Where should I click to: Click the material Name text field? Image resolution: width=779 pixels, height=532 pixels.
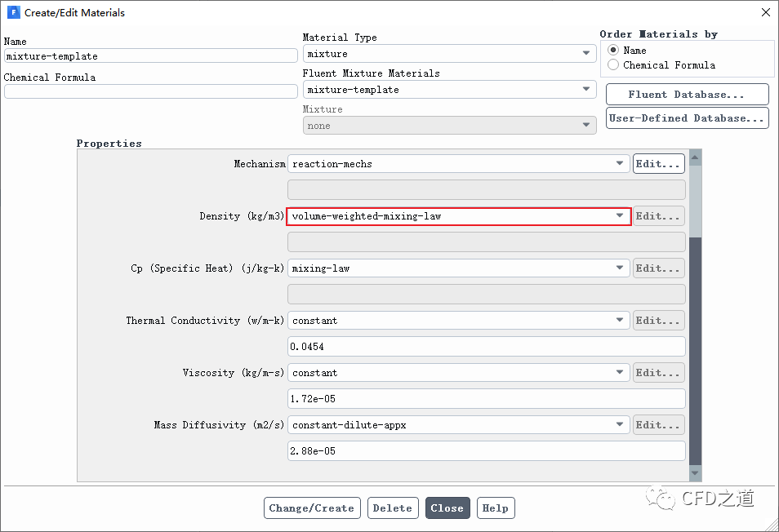click(151, 56)
